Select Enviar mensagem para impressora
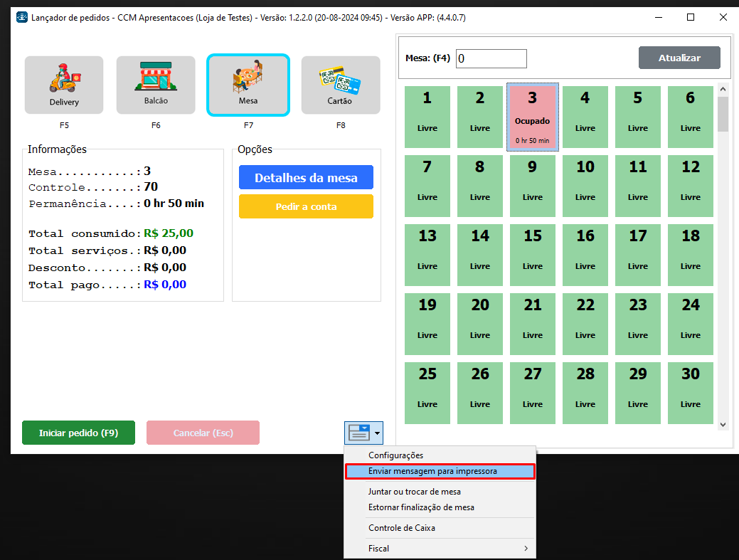Viewport: 739px width, 560px height. pyautogui.click(x=432, y=471)
